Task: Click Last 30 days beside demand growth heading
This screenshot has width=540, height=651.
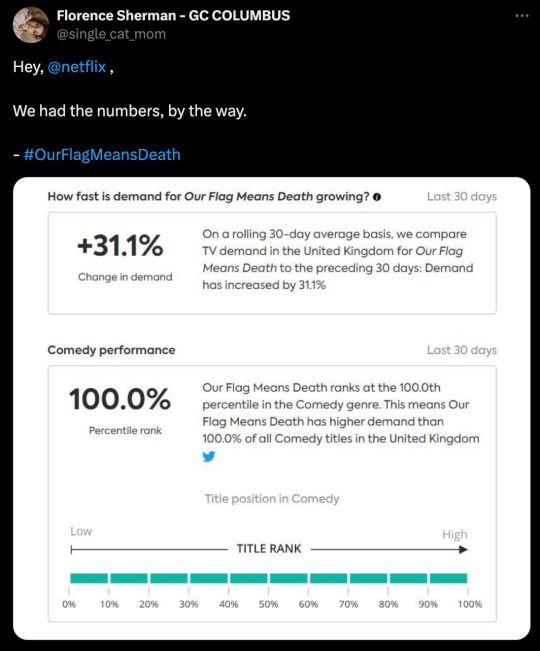Action: pyautogui.click(x=462, y=196)
